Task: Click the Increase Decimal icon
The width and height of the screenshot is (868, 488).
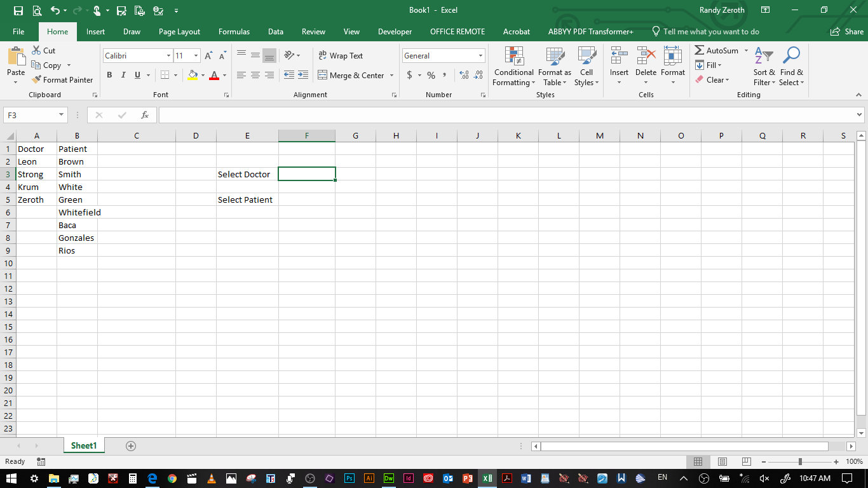Action: [463, 75]
